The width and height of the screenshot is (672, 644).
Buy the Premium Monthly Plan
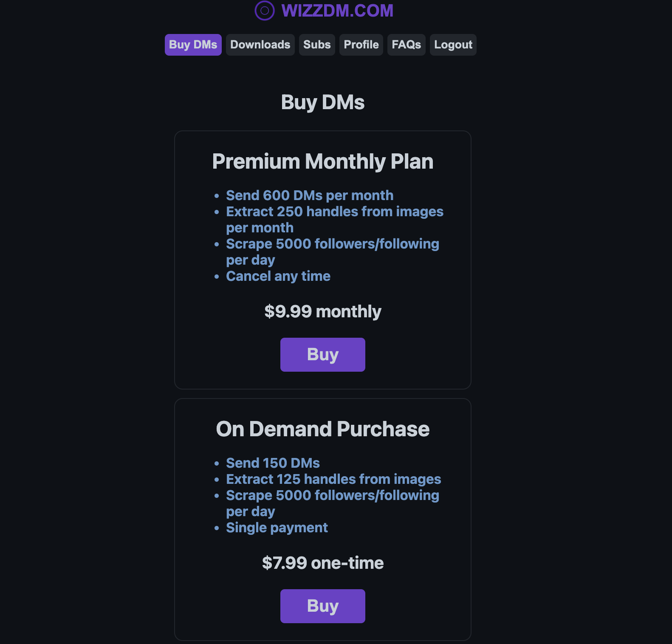322,355
